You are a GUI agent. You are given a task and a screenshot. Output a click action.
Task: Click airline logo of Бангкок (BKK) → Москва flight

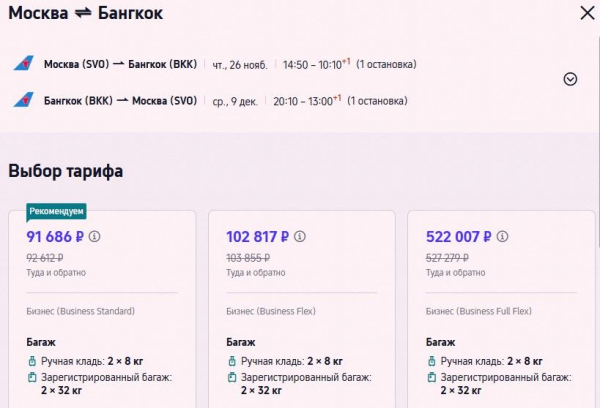[x=24, y=100]
